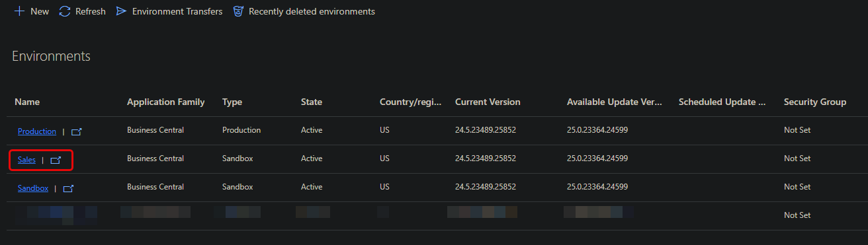The height and width of the screenshot is (245, 868).
Task: Select Environment Transfers command
Action: [x=177, y=11]
